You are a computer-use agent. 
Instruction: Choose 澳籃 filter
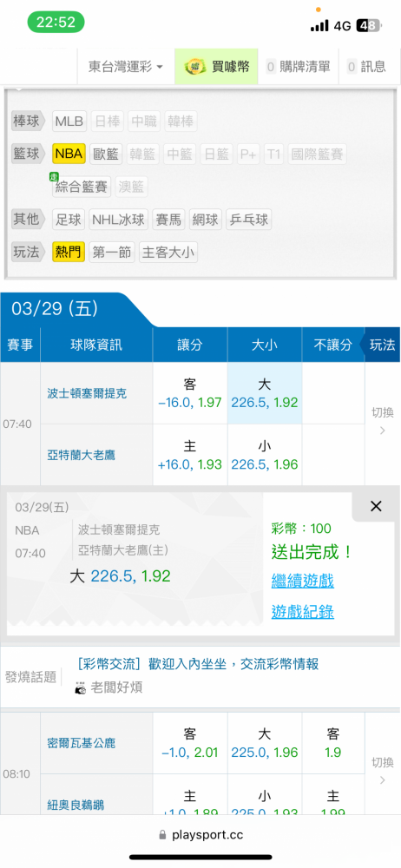[x=132, y=187]
